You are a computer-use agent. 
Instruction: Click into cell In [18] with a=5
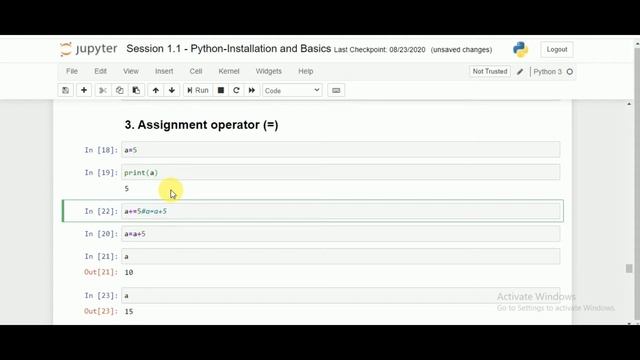[x=341, y=150]
